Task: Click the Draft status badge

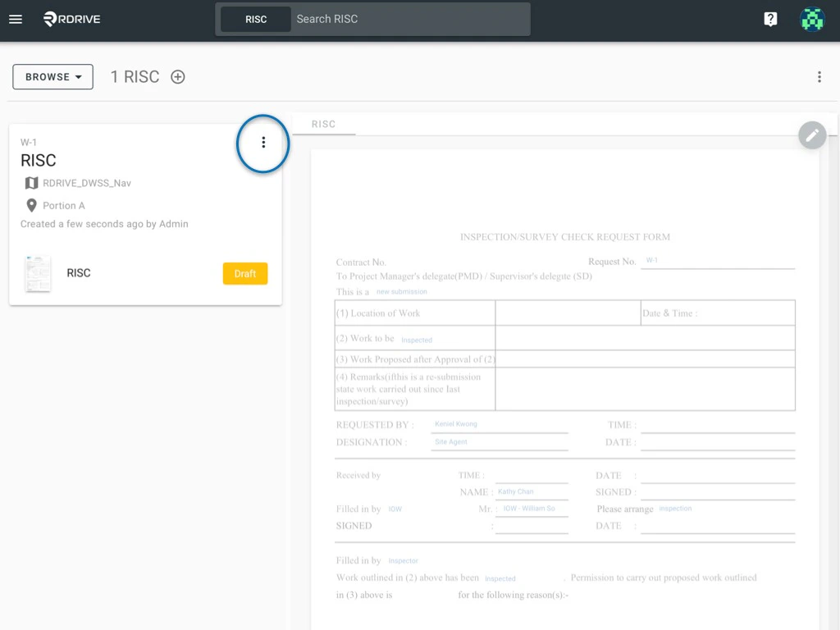Action: point(244,273)
